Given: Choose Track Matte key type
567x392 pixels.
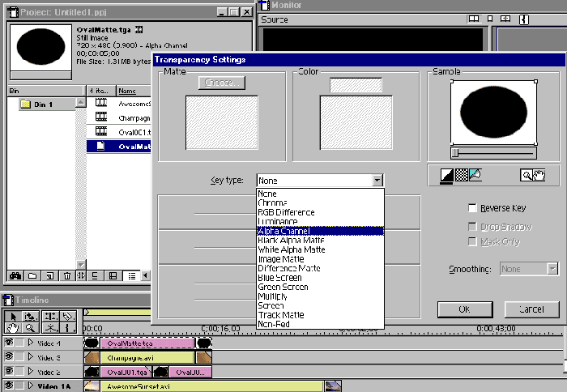Looking at the screenshot, I should [x=320, y=315].
